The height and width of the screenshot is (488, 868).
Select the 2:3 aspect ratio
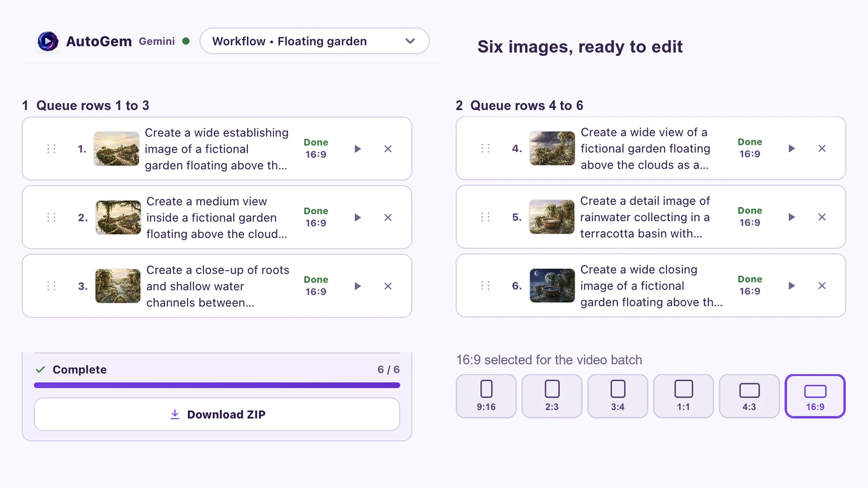click(x=552, y=396)
